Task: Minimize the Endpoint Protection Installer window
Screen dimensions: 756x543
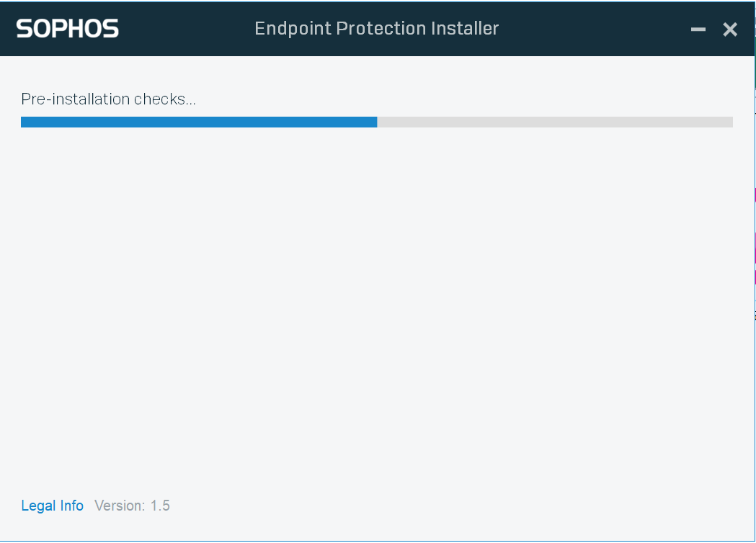Action: pos(698,30)
